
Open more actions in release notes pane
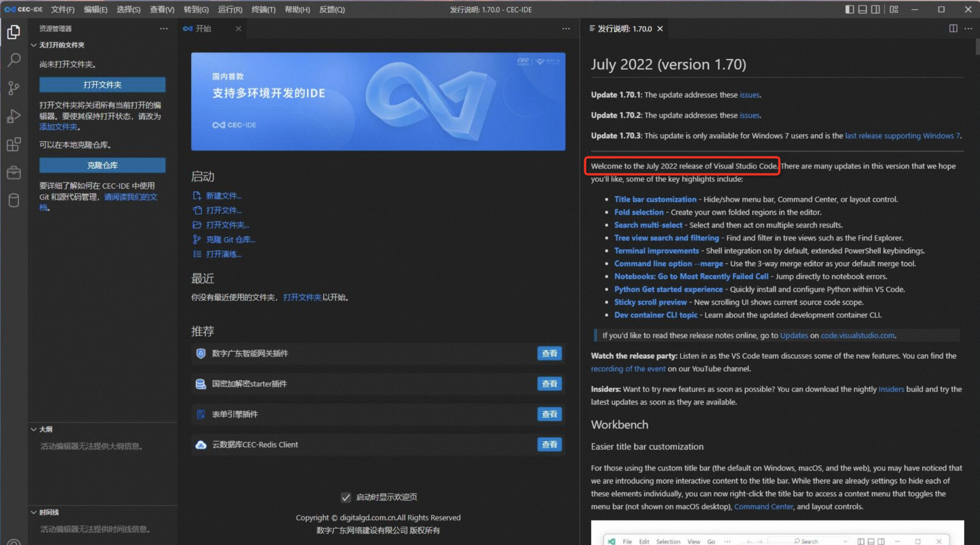(x=968, y=29)
